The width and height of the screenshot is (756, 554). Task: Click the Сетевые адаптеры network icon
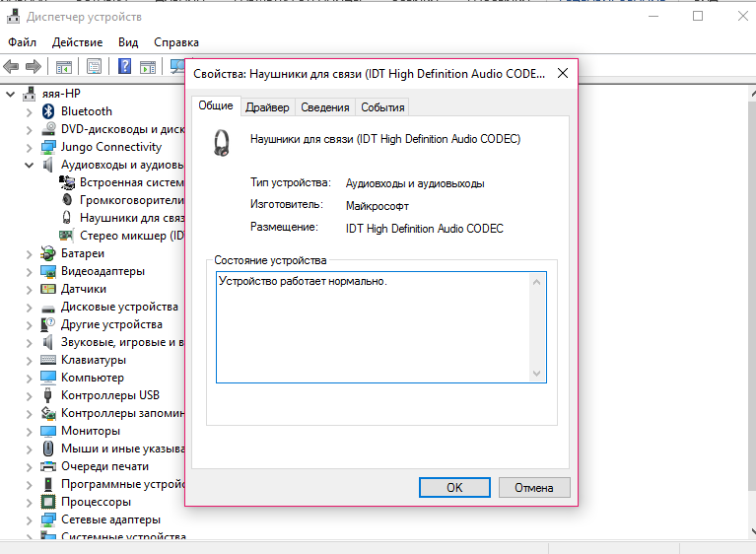point(48,519)
